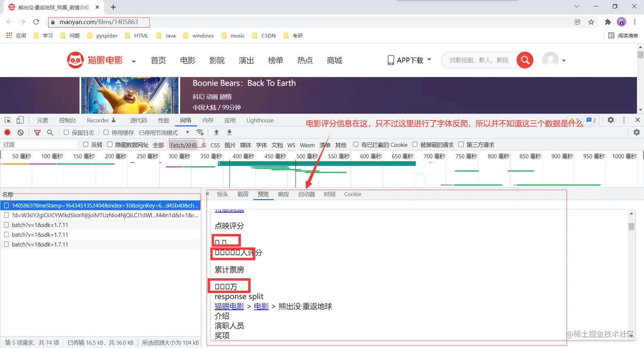Clear the network log
This screenshot has height=348, width=644.
[20, 132]
